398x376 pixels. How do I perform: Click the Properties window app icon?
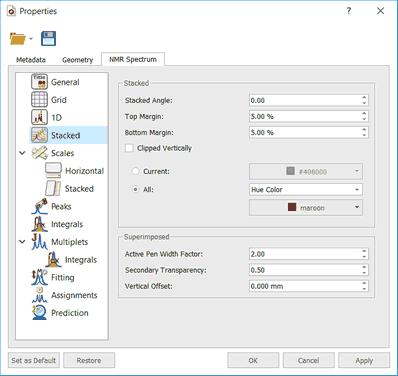(11, 11)
